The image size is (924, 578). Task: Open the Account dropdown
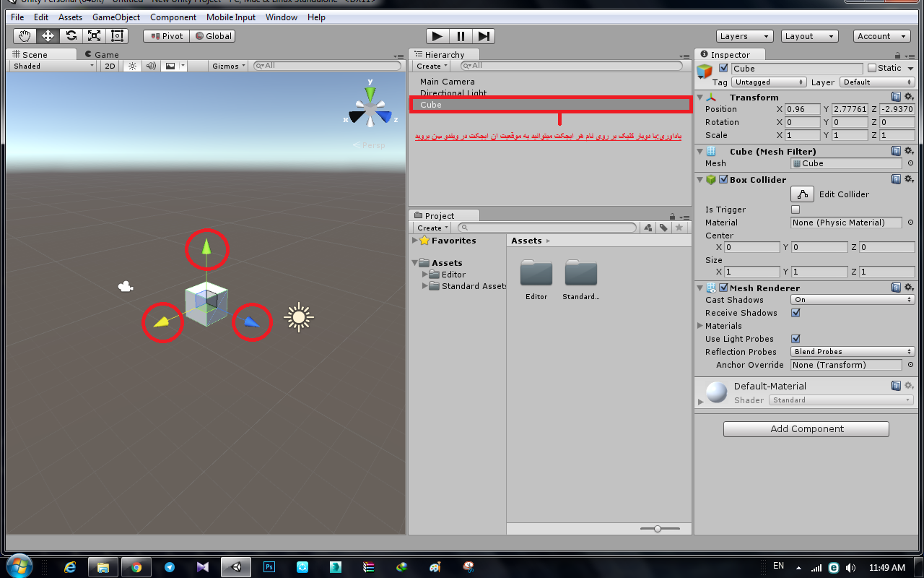882,36
